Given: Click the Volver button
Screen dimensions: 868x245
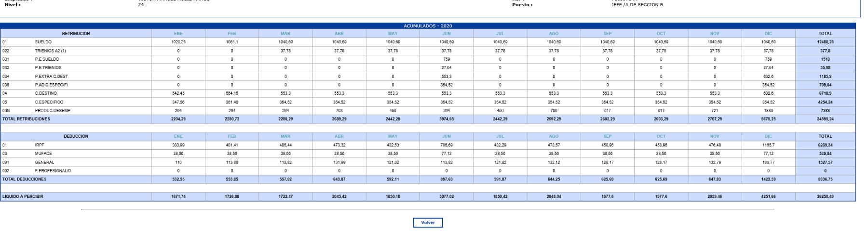Looking at the screenshot, I should point(428,222).
